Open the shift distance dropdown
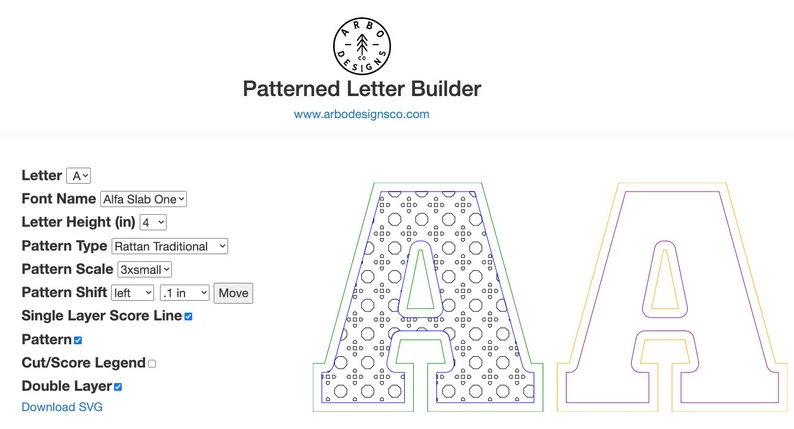The width and height of the screenshot is (794, 429). tap(185, 292)
